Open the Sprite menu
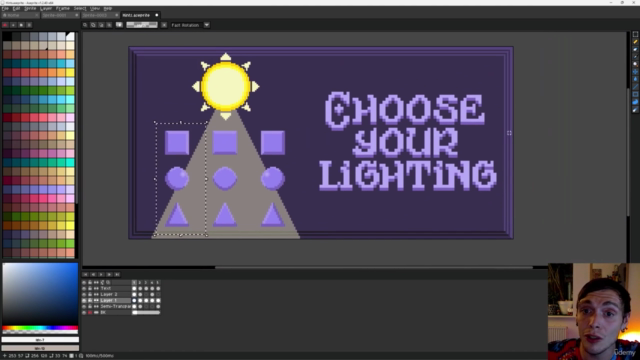The width and height of the screenshot is (640, 360). 30,8
